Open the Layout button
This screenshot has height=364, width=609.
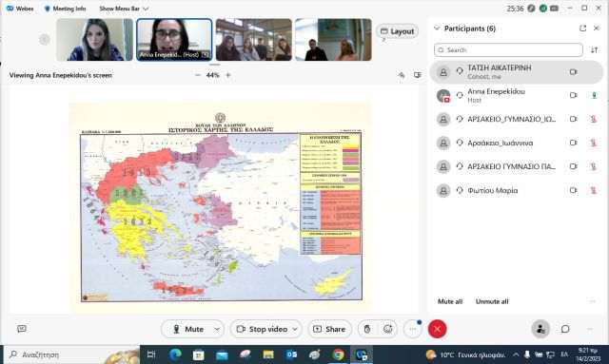397,31
